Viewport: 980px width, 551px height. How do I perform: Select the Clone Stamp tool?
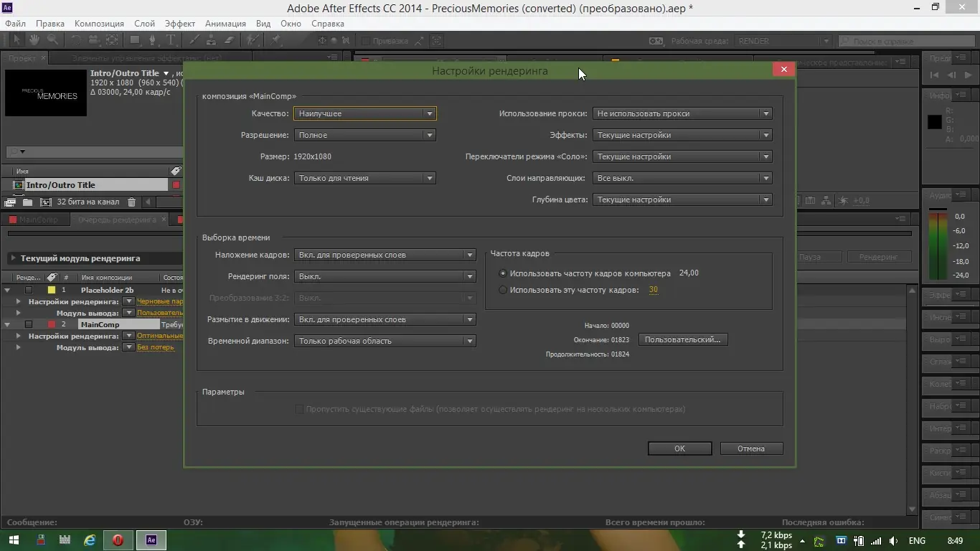pos(212,40)
